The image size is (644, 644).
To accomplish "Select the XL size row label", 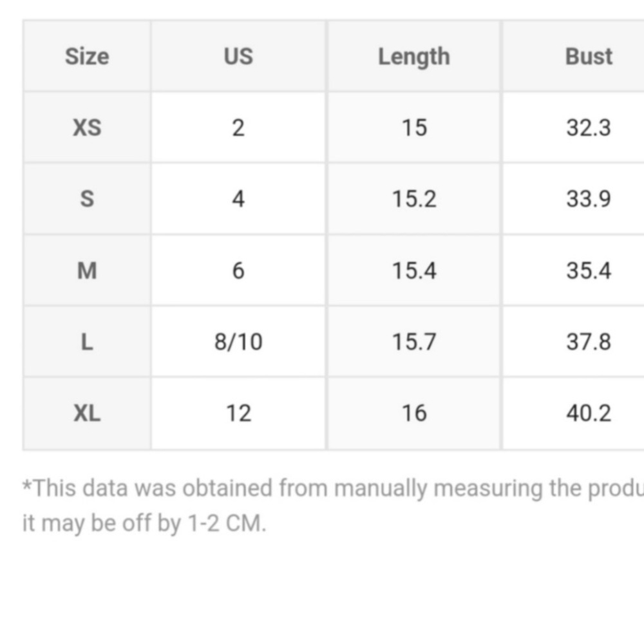I will 87,413.
